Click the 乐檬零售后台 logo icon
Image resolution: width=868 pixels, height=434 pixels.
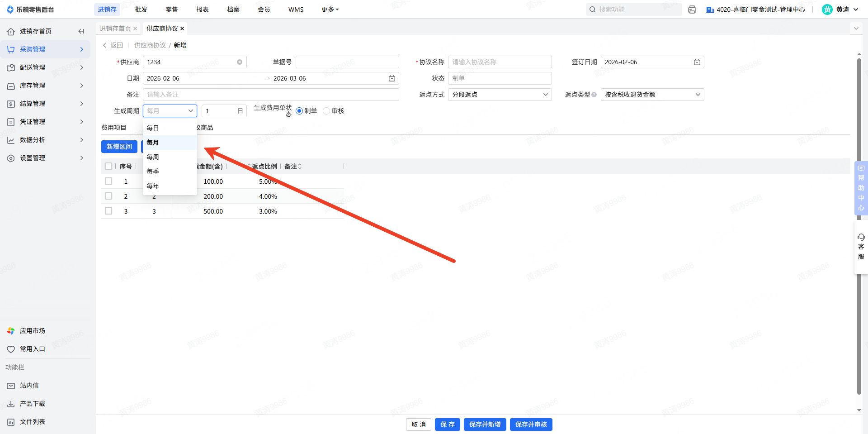[10, 10]
